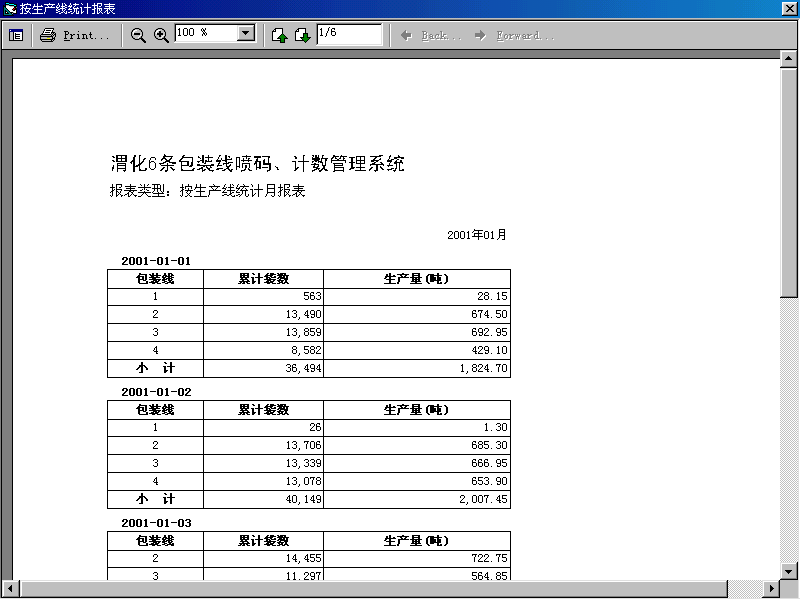Go to previous page with the up arrow icon
This screenshot has width=800, height=600.
tap(279, 35)
